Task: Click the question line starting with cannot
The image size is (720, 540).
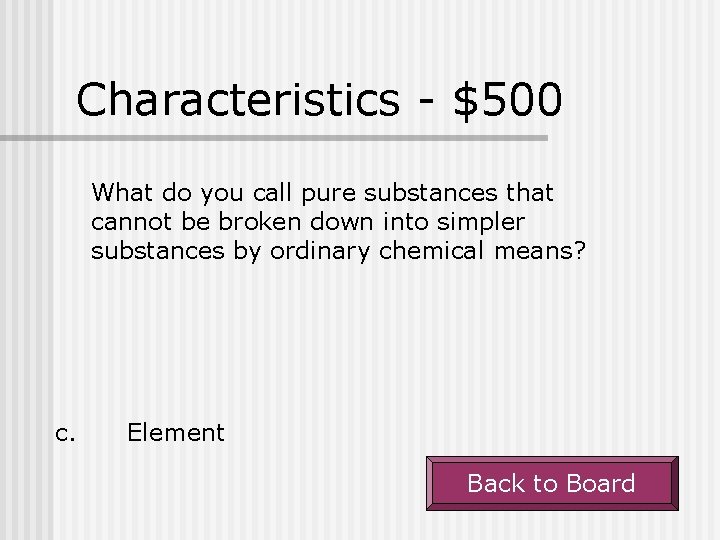Action: tap(308, 222)
